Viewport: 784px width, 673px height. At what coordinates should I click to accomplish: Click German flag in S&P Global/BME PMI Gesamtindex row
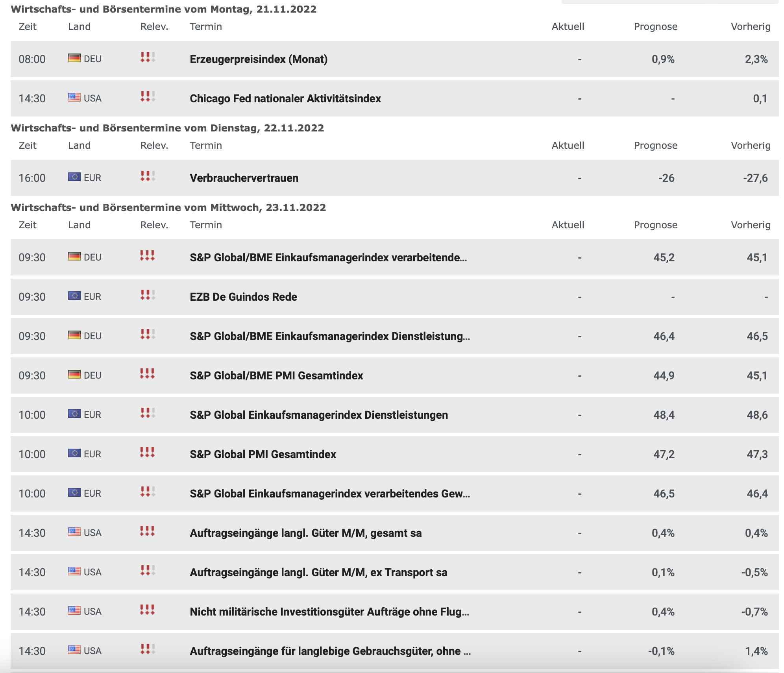(x=74, y=375)
